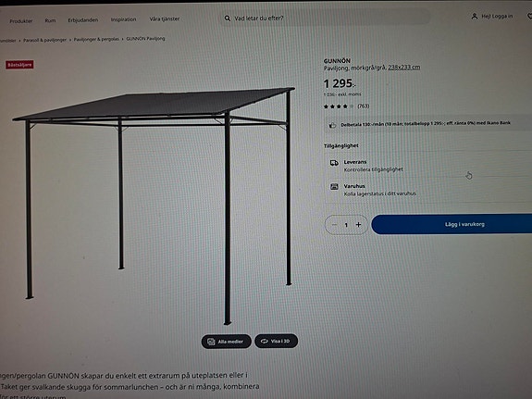Viewport: 532px width, 399px height.
Task: Open the 238x233 cm size link
Action: point(404,68)
